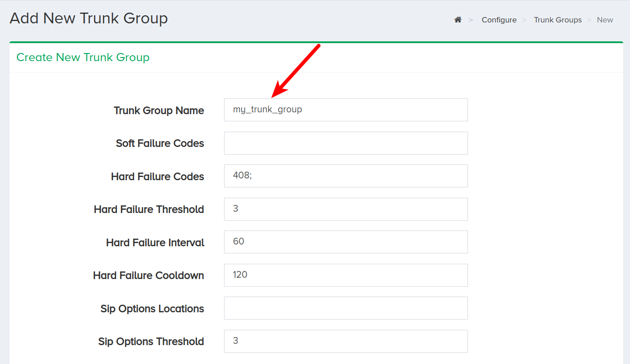Click the Hard Failure Interval field
The image size is (630, 364).
pyautogui.click(x=346, y=242)
